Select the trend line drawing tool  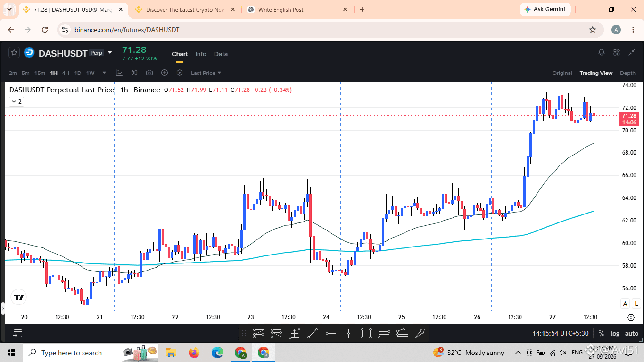click(x=312, y=333)
